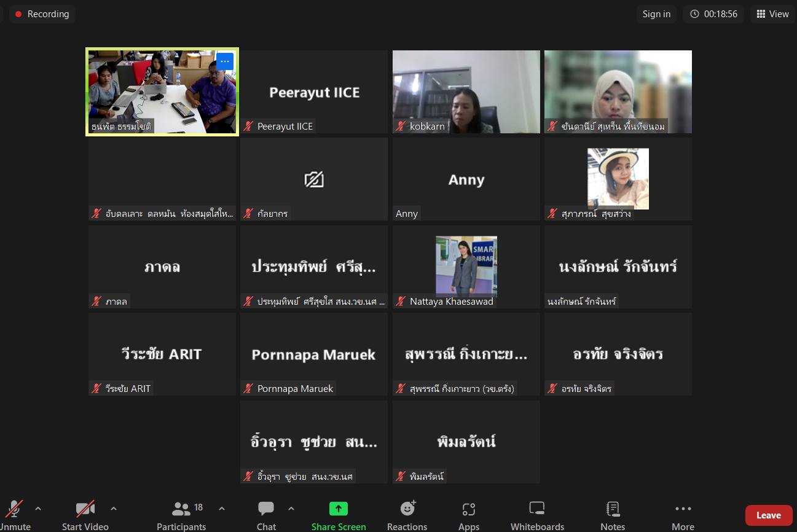Select the ภาดล participant tile
This screenshot has width=797, height=532.
(x=162, y=267)
